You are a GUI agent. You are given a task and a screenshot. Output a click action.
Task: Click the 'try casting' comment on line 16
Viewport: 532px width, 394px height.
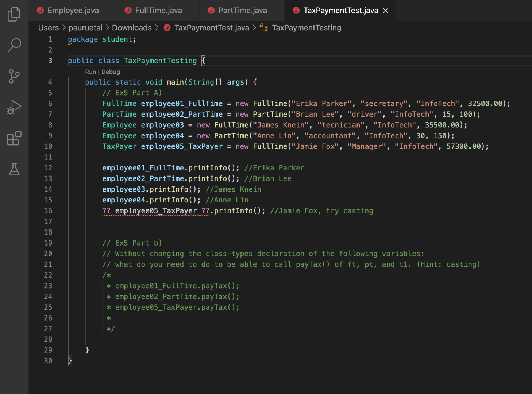click(x=350, y=211)
